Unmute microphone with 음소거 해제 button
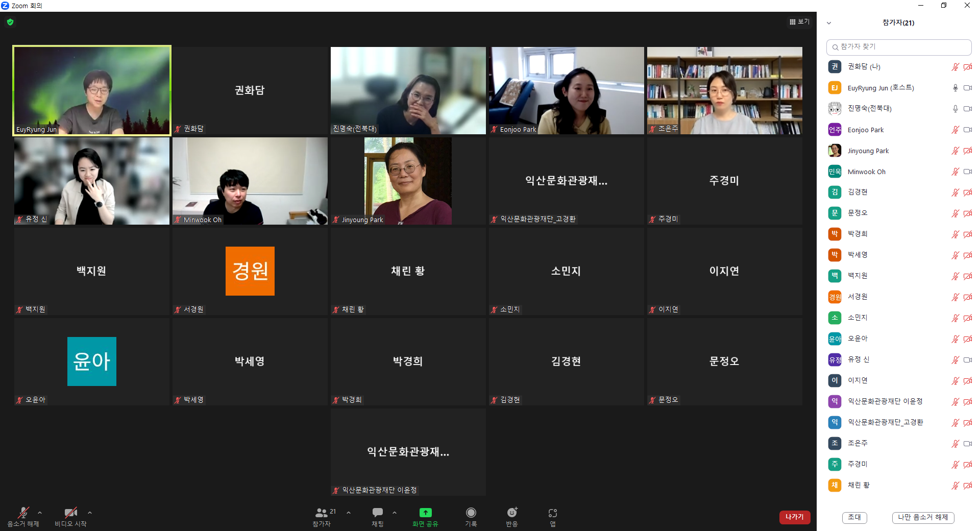The width and height of the screenshot is (980, 531). coord(23,513)
